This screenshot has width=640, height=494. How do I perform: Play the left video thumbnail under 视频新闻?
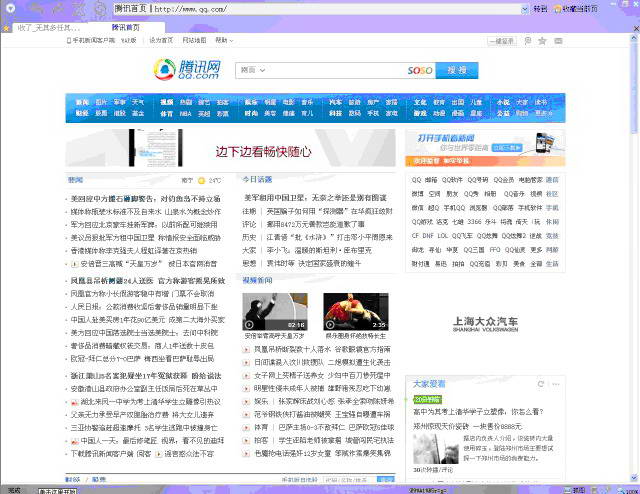pyautogui.click(x=275, y=312)
